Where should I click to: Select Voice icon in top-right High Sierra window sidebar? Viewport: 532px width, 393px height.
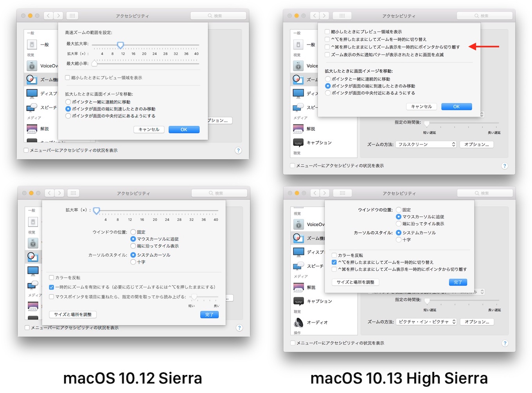298,66
